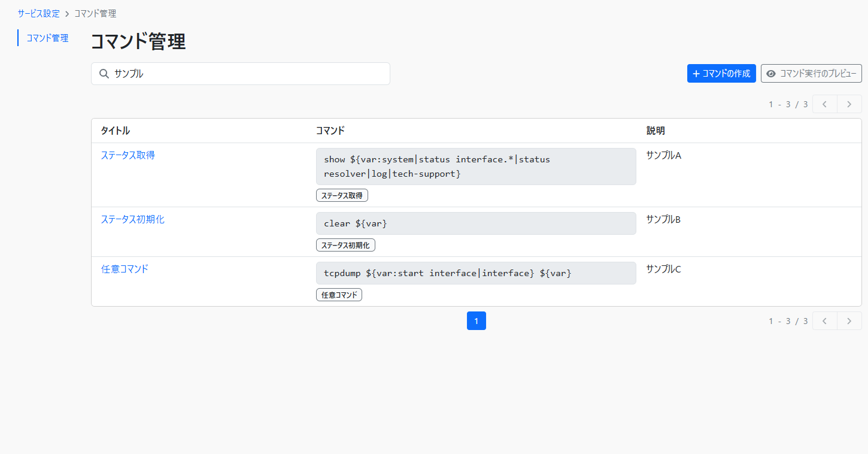Open the ステータス初期化 command link
Viewport: 868px width, 454px height.
click(x=133, y=219)
